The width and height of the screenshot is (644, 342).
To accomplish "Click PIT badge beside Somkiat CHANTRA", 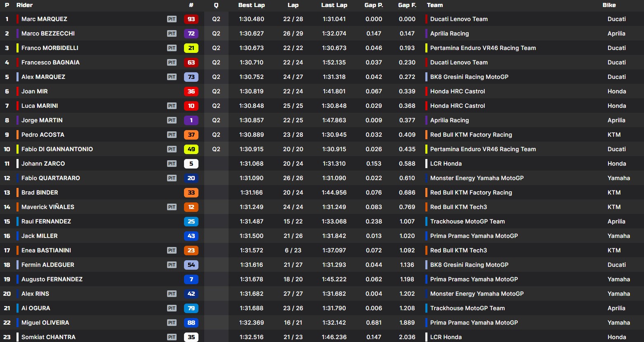I will coord(172,337).
